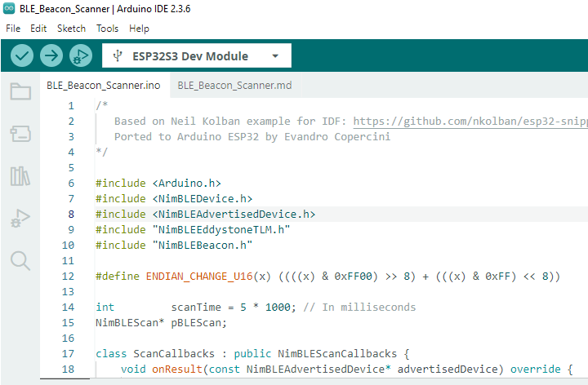Click the <NimBLEAdvertisedDevice.h> include on line 8
The image size is (588, 385).
pos(234,215)
